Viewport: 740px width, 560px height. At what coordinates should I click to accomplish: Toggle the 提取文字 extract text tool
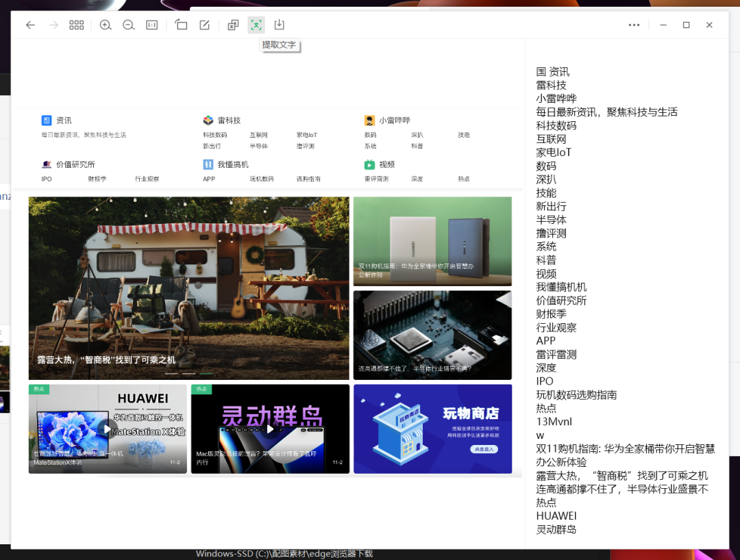pos(256,25)
